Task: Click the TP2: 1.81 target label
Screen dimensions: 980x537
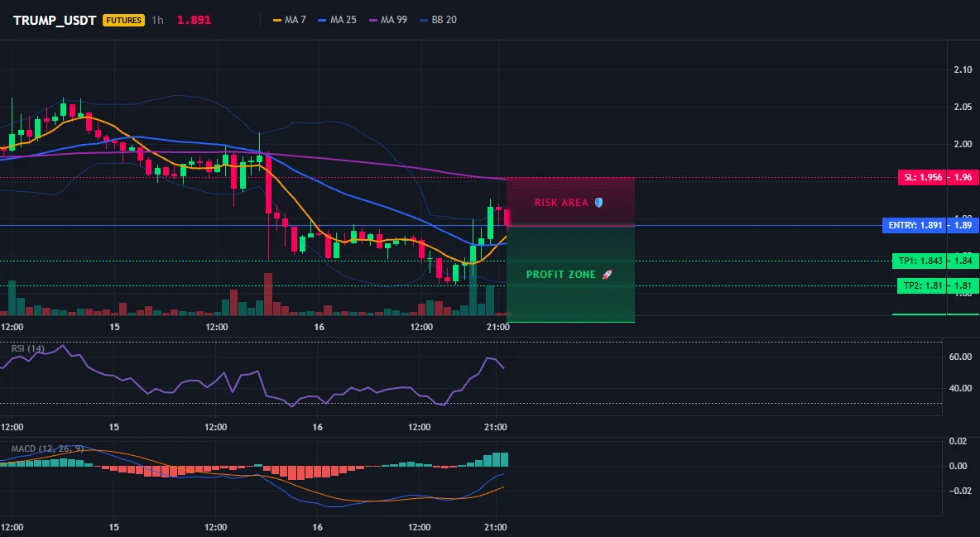Action: click(922, 285)
